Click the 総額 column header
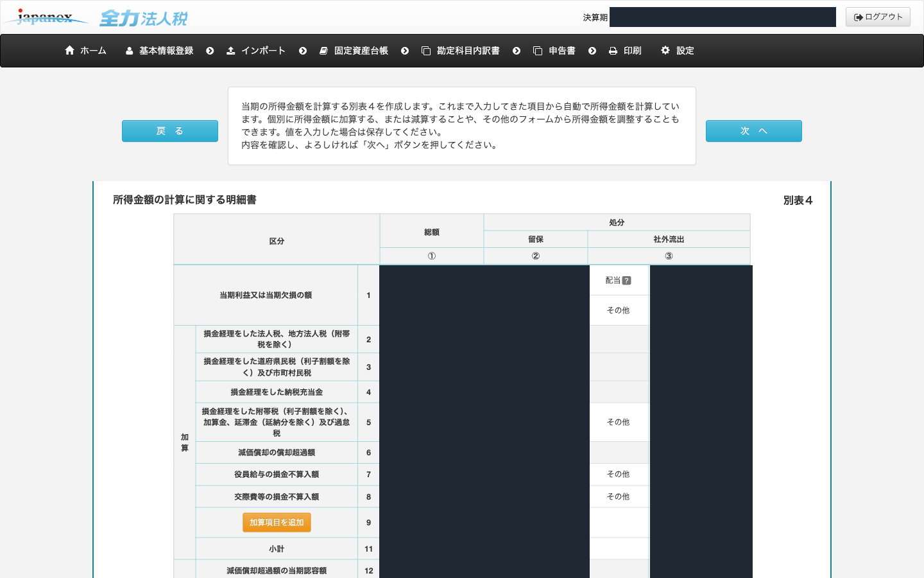Screen dimensions: 924x578 click(432, 232)
